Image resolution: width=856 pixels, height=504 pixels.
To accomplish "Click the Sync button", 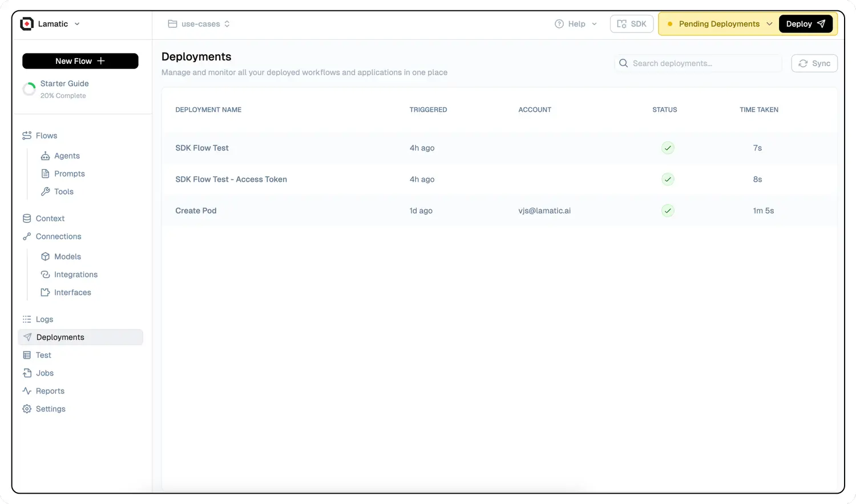I will click(x=814, y=63).
